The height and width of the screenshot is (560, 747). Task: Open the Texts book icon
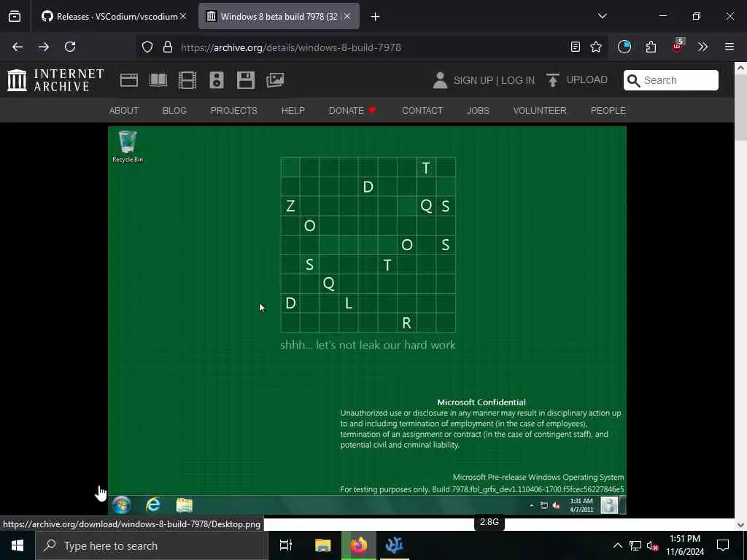coord(158,80)
